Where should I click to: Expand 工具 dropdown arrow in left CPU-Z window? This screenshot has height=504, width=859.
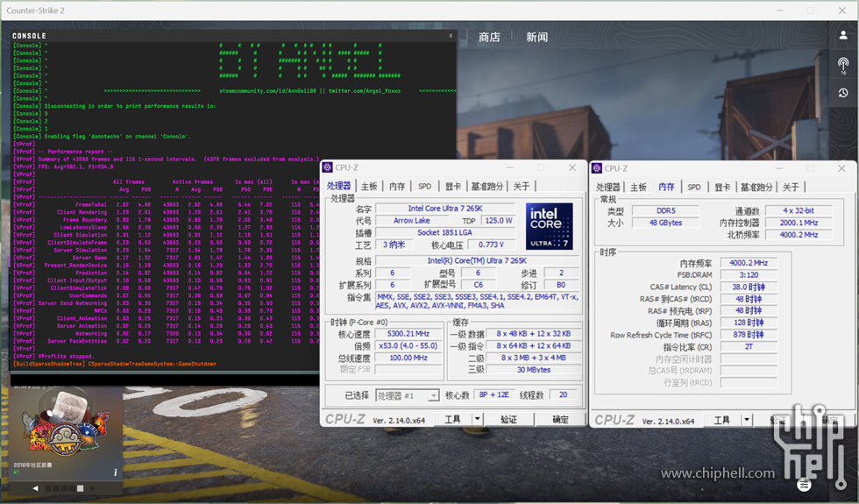tap(477, 419)
